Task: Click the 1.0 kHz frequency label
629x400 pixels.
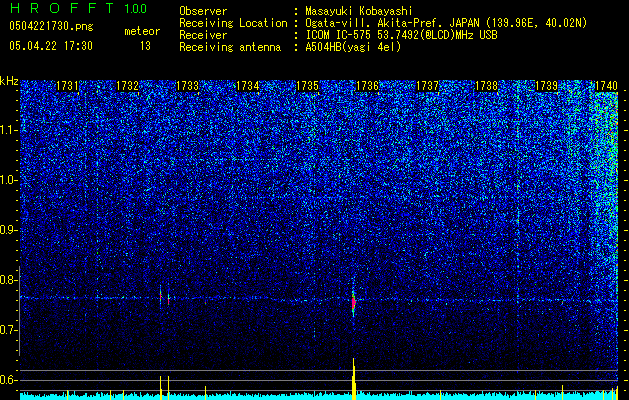Action: [9, 181]
